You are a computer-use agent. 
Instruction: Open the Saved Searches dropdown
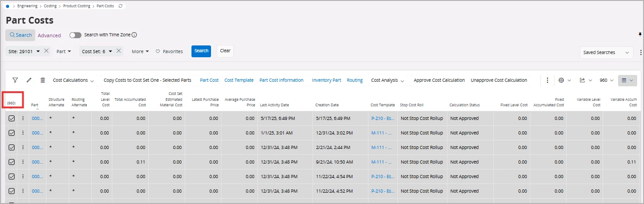coord(606,53)
